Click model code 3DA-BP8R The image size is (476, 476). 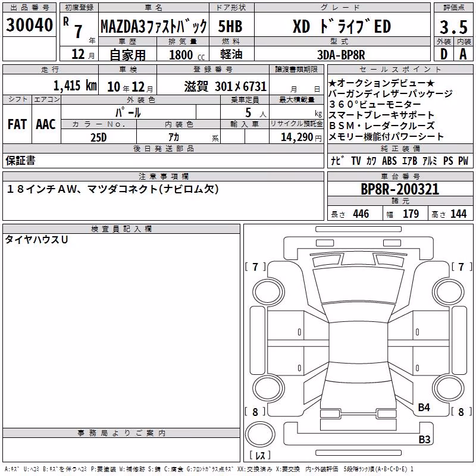click(341, 55)
